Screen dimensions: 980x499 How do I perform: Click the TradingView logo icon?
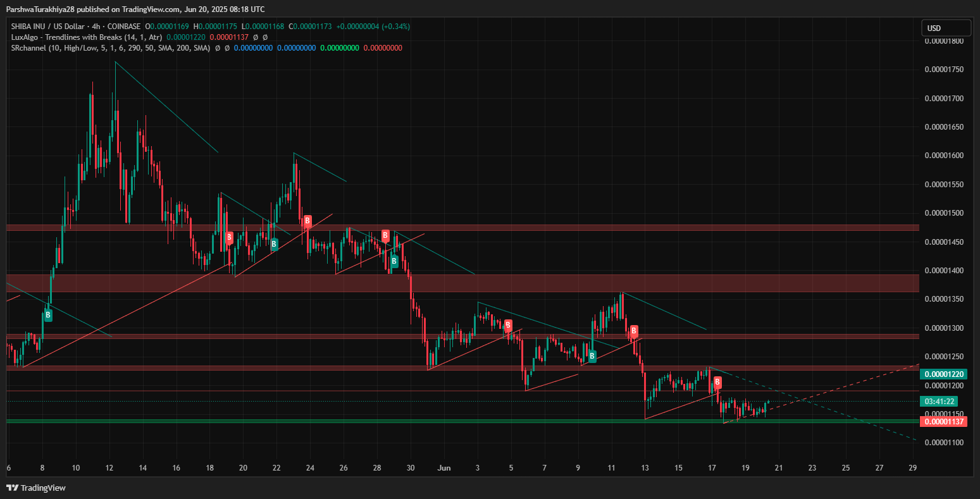[12, 488]
